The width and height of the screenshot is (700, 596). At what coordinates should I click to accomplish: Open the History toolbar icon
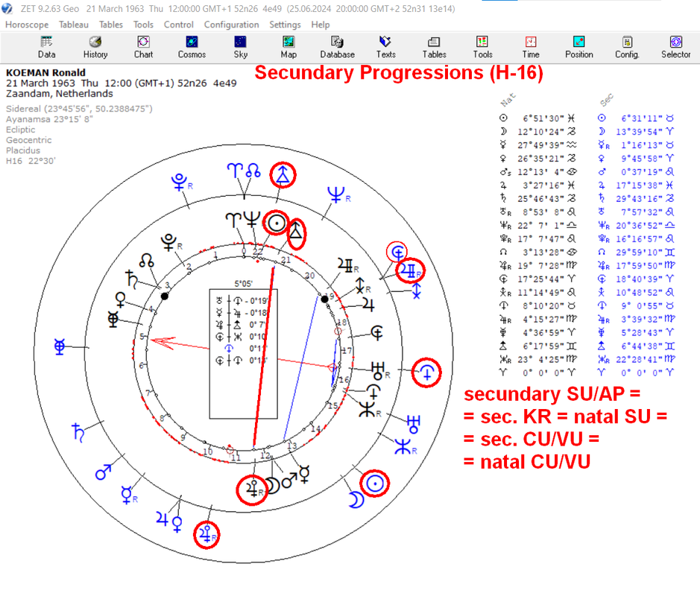(x=95, y=47)
